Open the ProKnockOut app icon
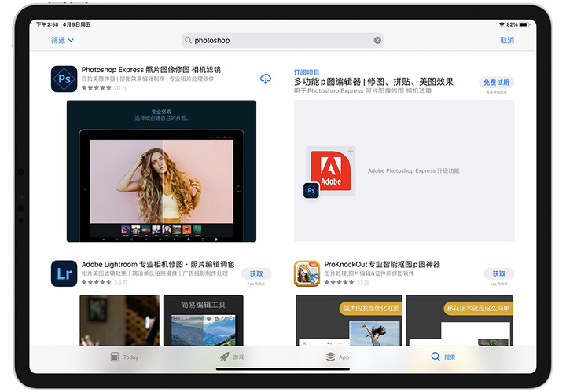This screenshot has width=566, height=392. pos(307,273)
